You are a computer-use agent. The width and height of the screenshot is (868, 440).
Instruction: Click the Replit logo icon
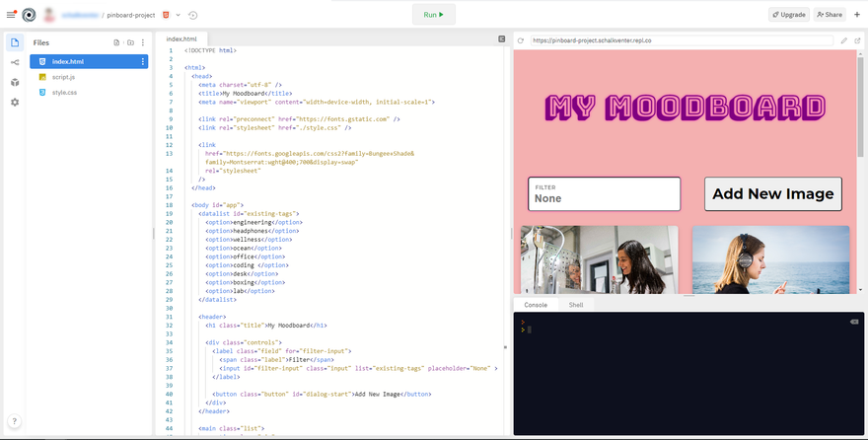pos(29,15)
